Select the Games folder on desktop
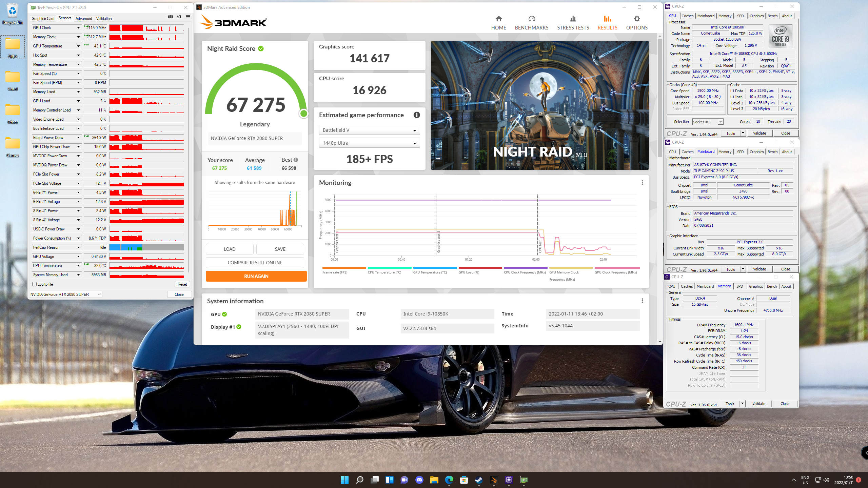 [12, 147]
